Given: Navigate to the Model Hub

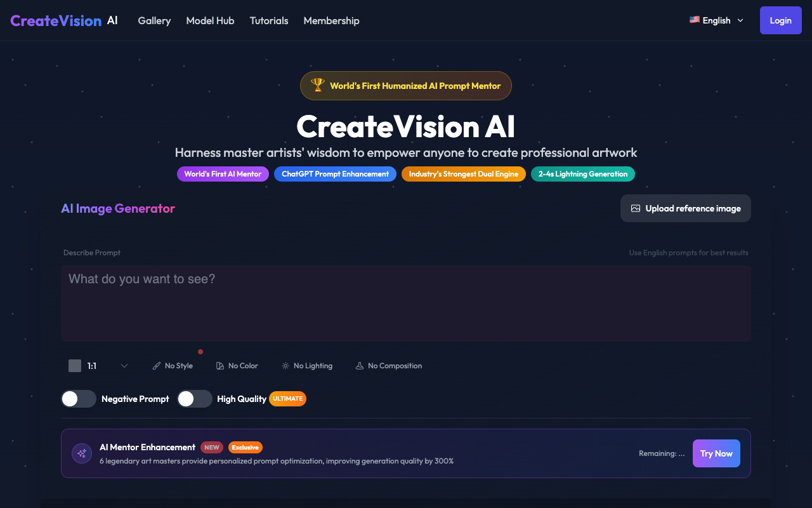Looking at the screenshot, I should click(210, 20).
